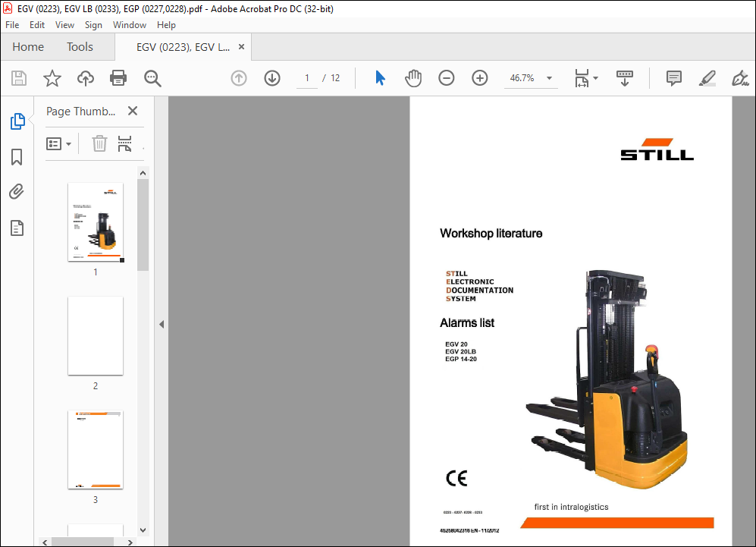The height and width of the screenshot is (547, 756).
Task: Open the Window menu
Action: tap(129, 25)
